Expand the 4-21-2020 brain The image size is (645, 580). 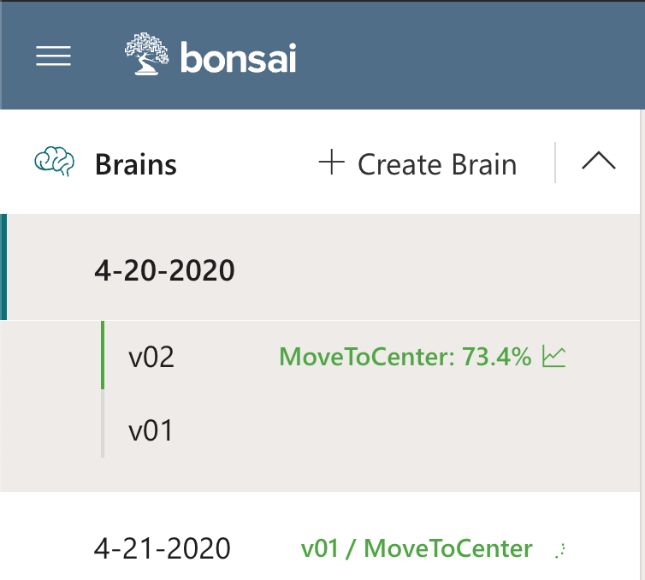pyautogui.click(x=162, y=548)
